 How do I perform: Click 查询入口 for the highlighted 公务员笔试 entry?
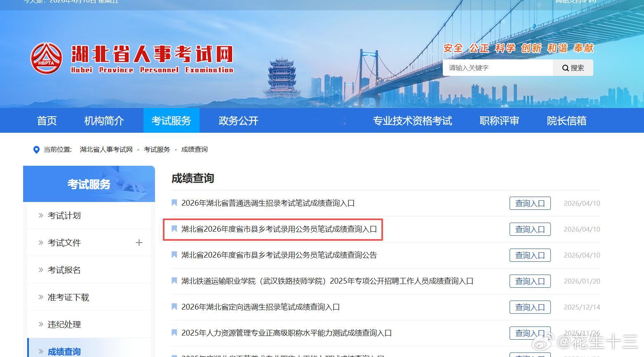(x=530, y=229)
